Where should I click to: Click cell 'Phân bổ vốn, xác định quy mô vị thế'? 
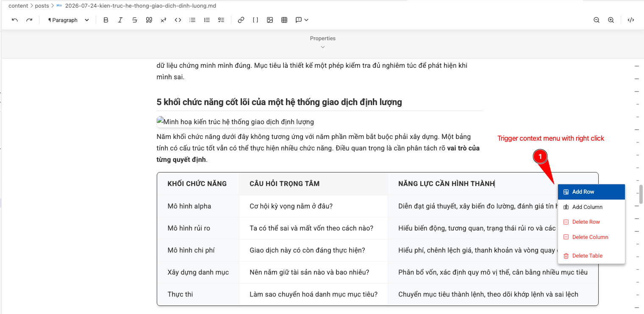click(x=493, y=272)
